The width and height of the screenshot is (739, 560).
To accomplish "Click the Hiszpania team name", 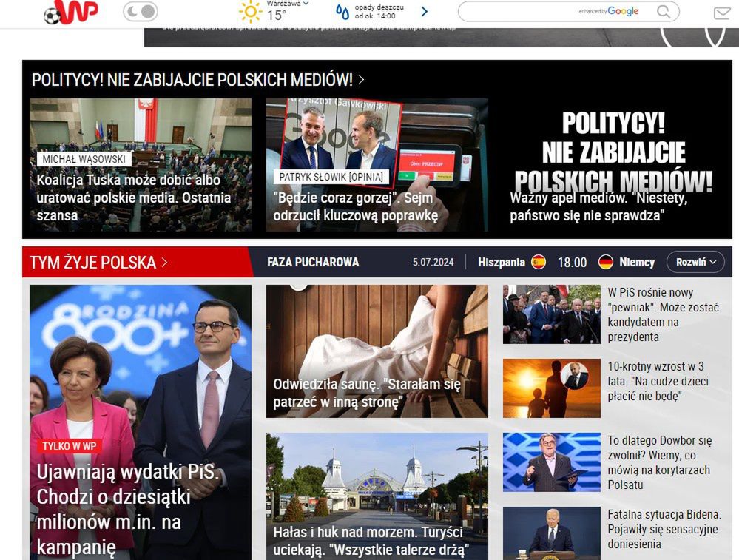I will 502,262.
